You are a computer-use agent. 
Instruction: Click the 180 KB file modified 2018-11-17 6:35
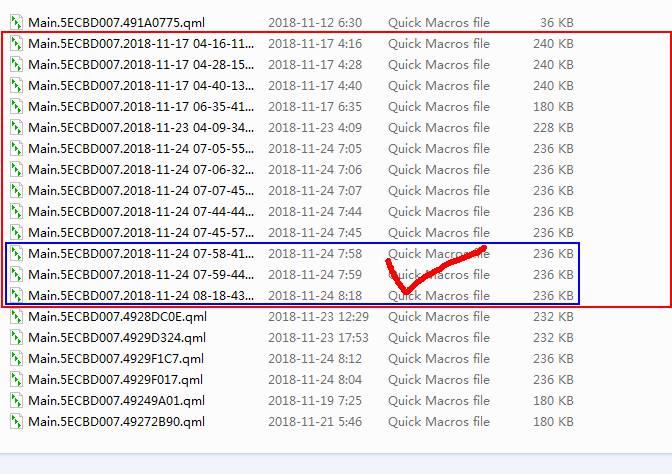point(140,106)
